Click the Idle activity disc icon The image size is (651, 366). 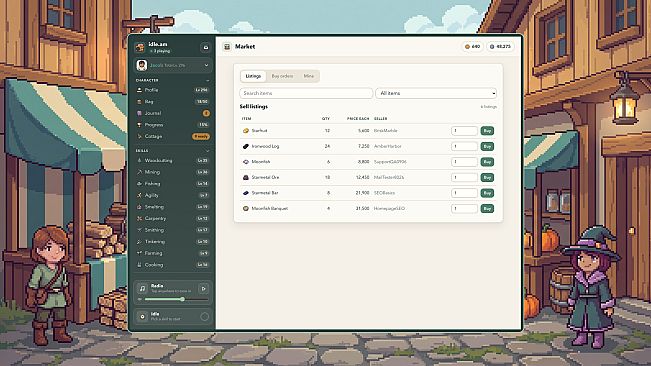pyautogui.click(x=142, y=316)
